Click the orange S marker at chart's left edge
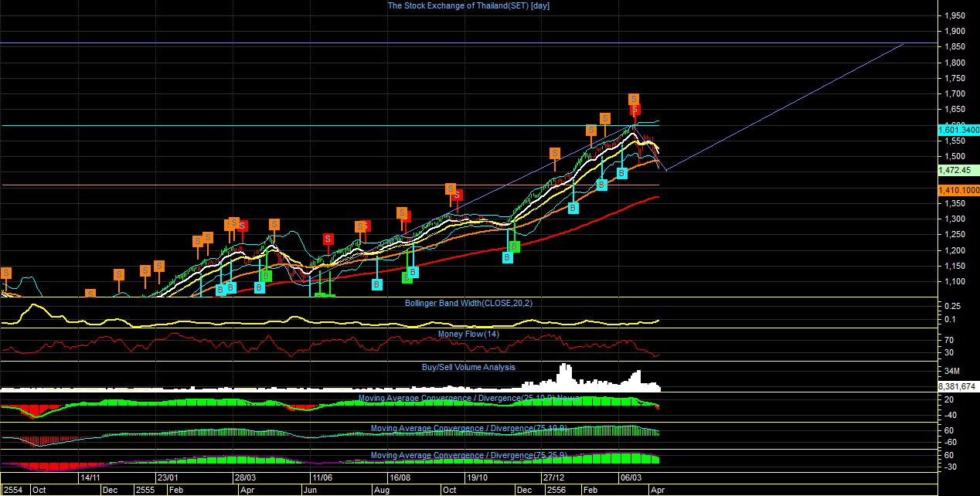 (x=6, y=273)
